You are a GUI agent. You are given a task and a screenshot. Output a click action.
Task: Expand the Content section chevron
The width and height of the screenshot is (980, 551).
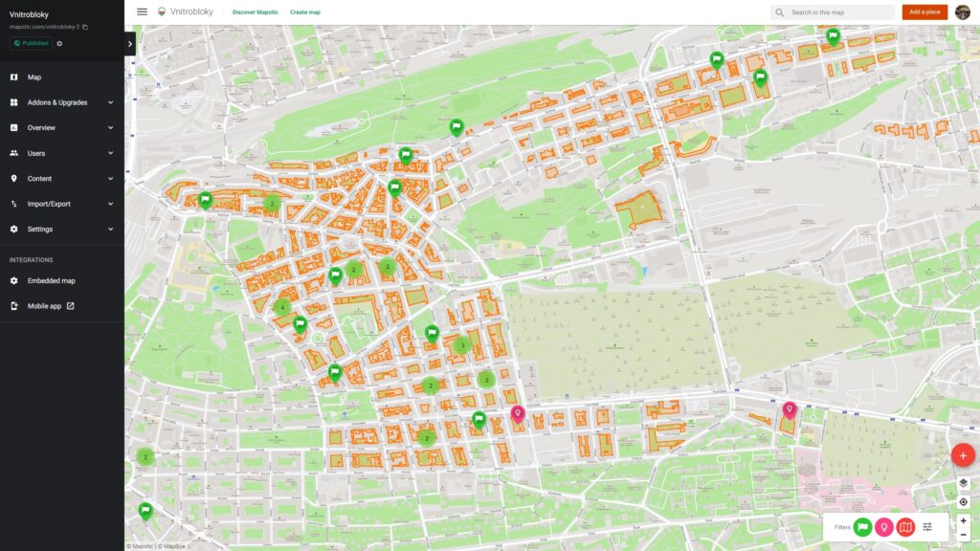(111, 179)
